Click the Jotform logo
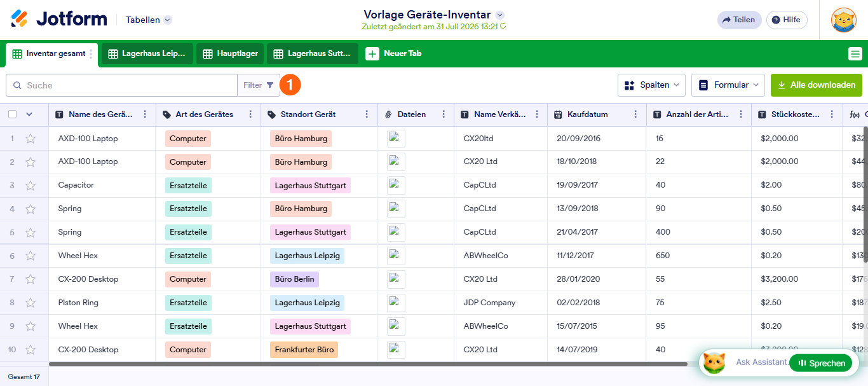The image size is (868, 386). (59, 19)
